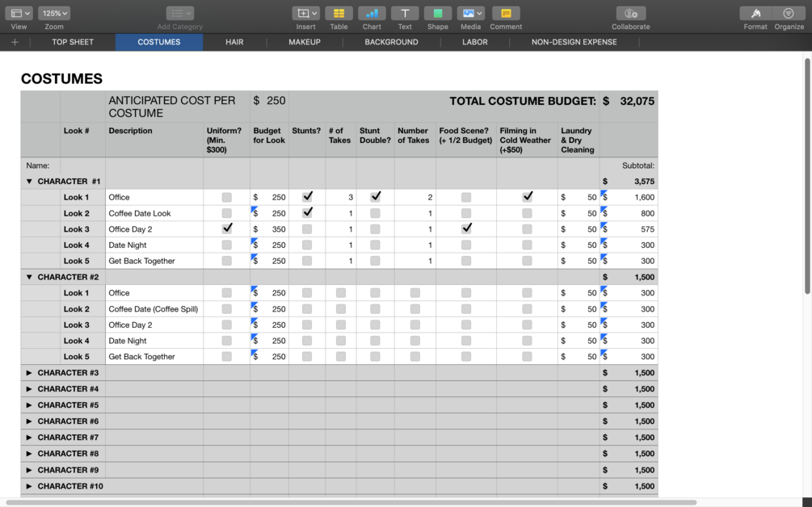The width and height of the screenshot is (812, 507).
Task: Check Uniform for Character #2 Office look
Action: (227, 293)
